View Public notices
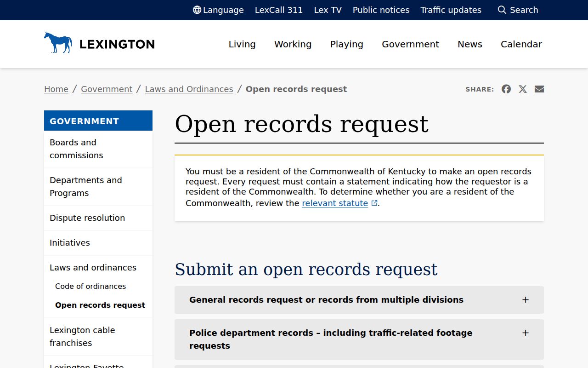This screenshot has height=368, width=588. coord(381,10)
